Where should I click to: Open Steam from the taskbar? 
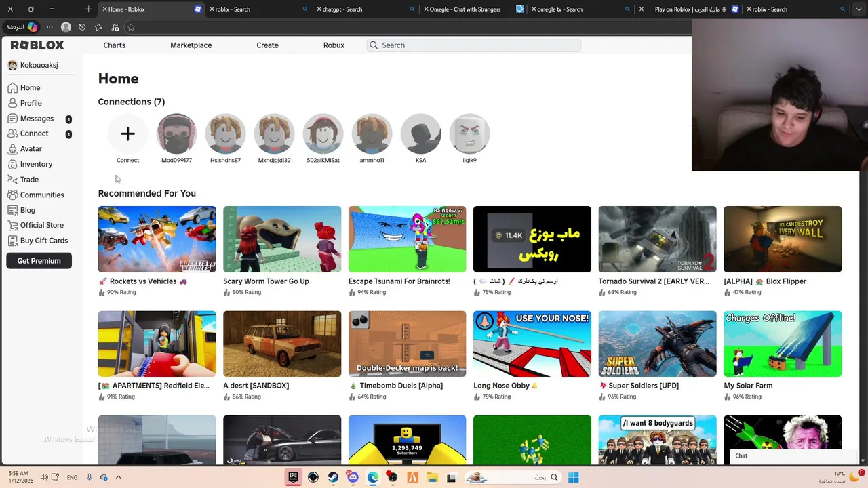click(333, 477)
